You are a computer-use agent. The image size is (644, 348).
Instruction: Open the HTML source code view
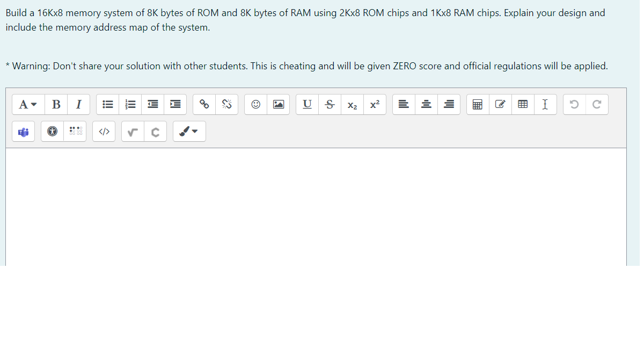(104, 131)
